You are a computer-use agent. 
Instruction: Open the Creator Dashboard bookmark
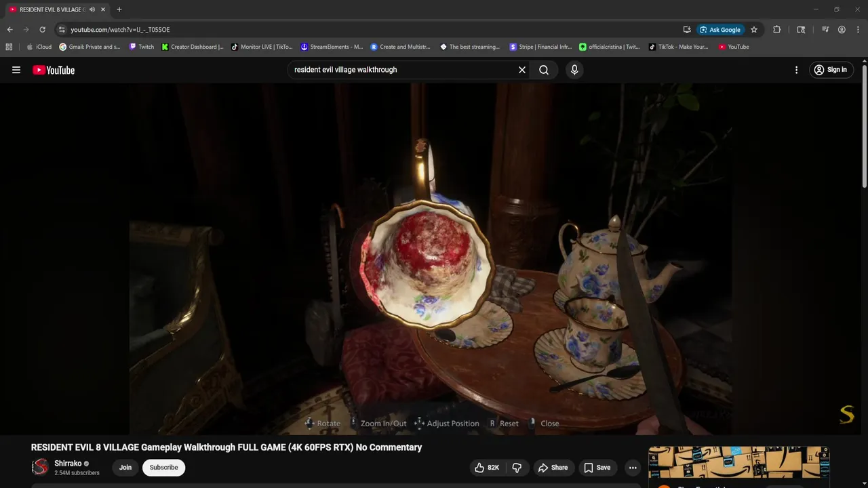click(x=193, y=47)
